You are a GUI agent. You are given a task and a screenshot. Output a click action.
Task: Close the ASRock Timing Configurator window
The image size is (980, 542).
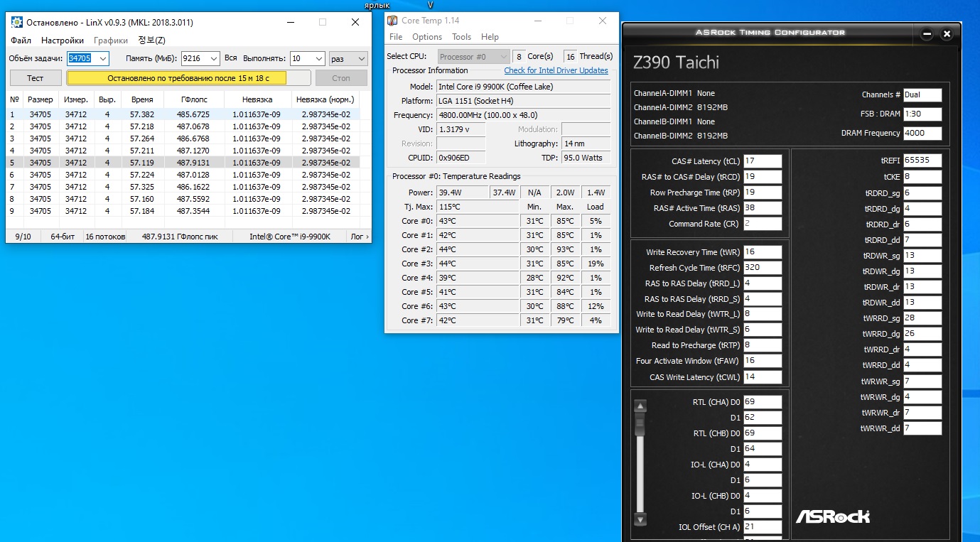coord(947,33)
